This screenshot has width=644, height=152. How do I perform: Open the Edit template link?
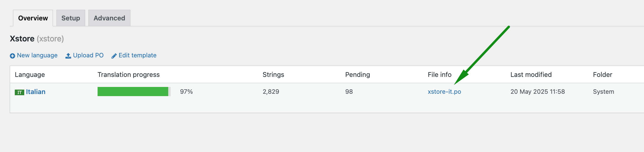coord(137,55)
